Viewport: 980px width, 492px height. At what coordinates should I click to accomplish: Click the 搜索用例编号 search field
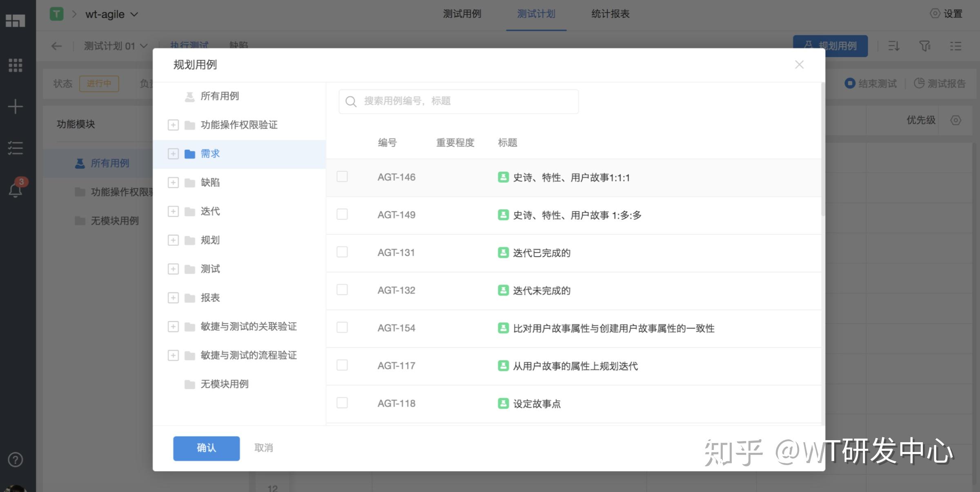click(459, 101)
